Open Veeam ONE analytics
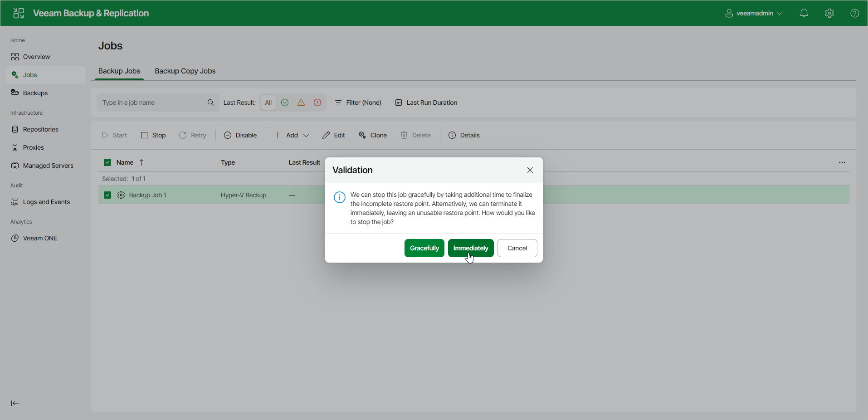This screenshot has width=868, height=420. (x=46, y=238)
